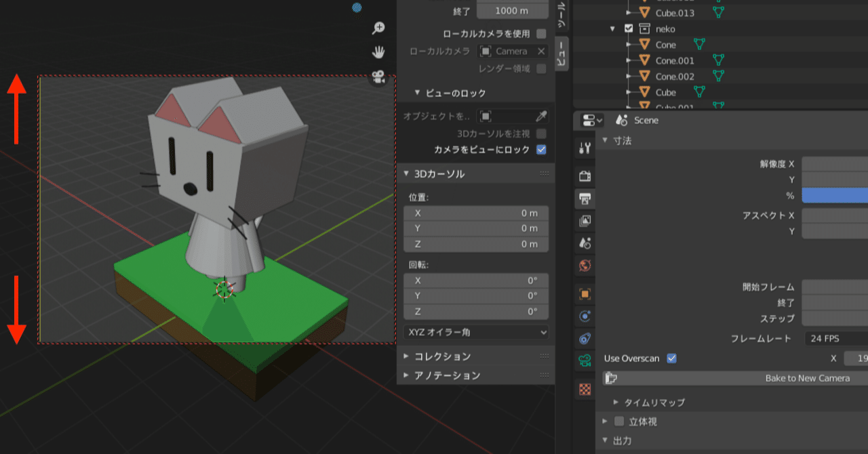Open the Scene properties tab icon
The height and width of the screenshot is (454, 868).
(x=585, y=243)
